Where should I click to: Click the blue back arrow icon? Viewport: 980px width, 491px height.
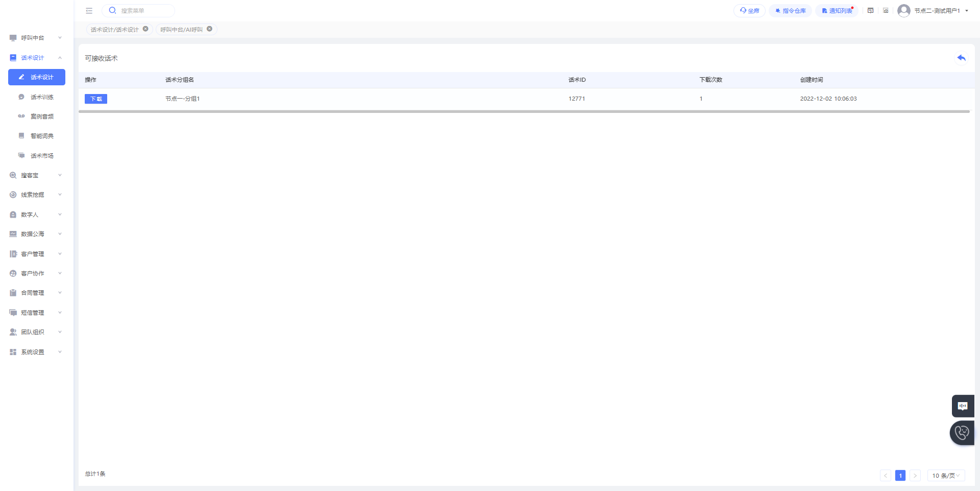click(x=962, y=58)
